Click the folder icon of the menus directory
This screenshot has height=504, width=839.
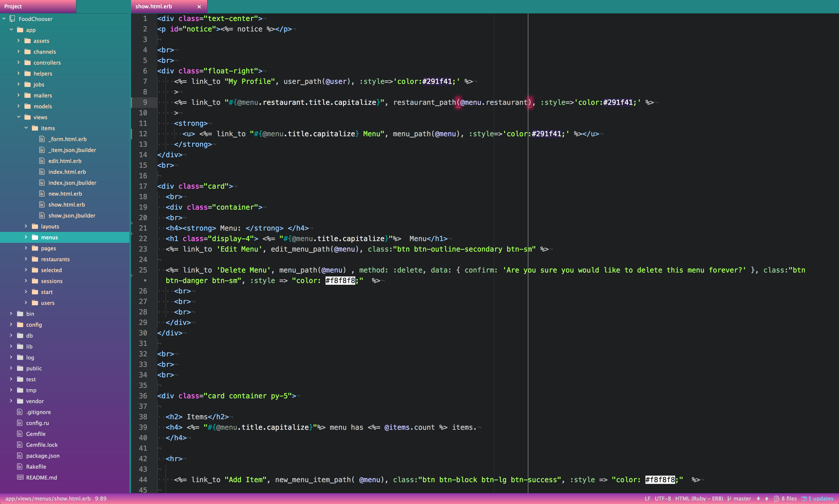point(35,237)
